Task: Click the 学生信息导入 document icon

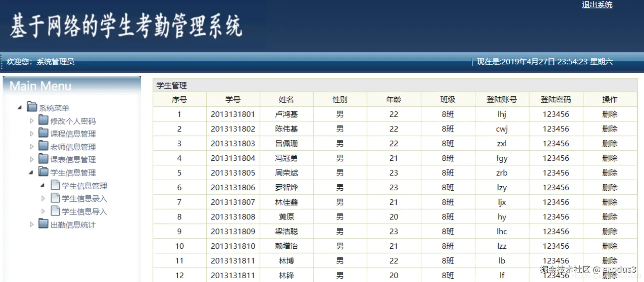Action: point(55,211)
